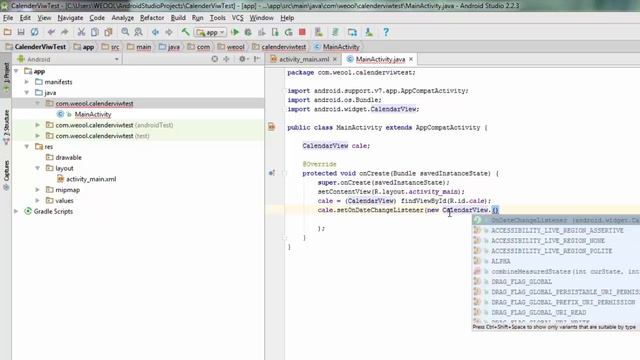Select activity_main.xml in the layout folder
Screen dimensions: 640x360
point(91,179)
